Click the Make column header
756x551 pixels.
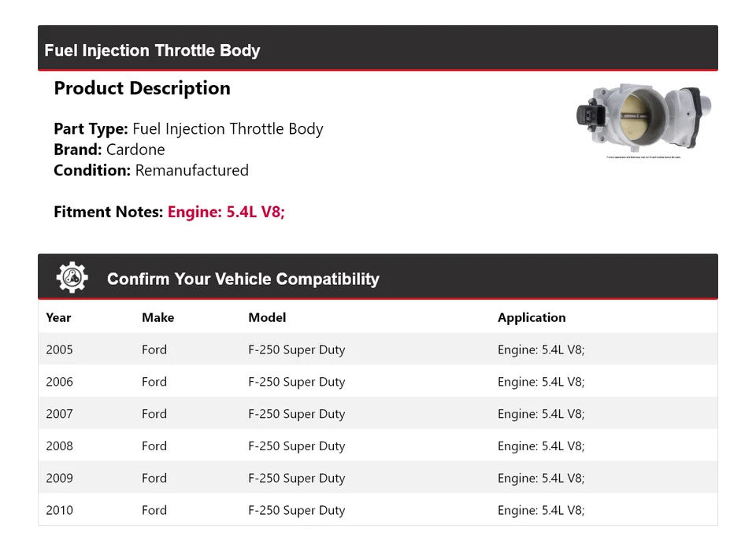(157, 317)
